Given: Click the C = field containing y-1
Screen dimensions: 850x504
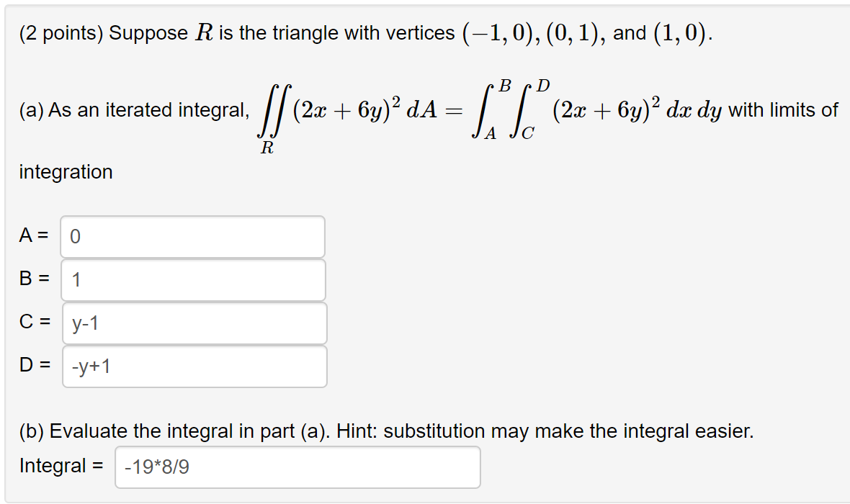Looking at the screenshot, I should tap(194, 323).
